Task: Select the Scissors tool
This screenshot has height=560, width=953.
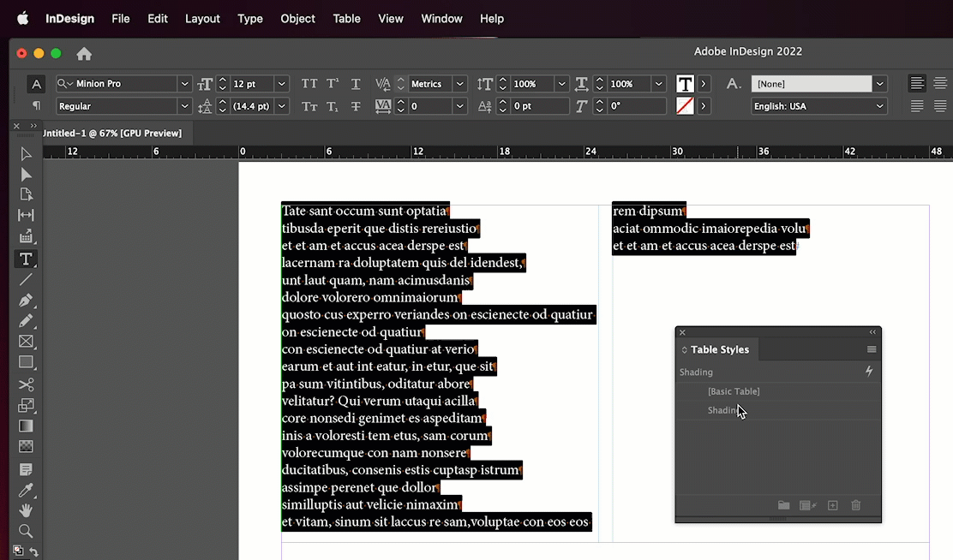Action: 26,384
